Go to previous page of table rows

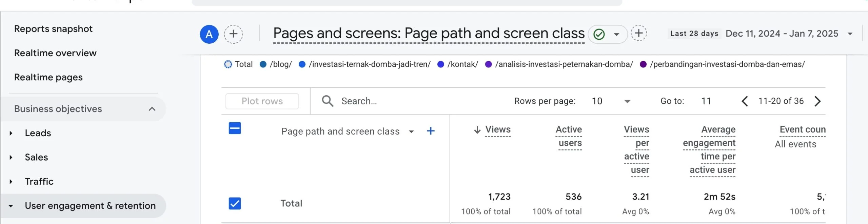[745, 101]
